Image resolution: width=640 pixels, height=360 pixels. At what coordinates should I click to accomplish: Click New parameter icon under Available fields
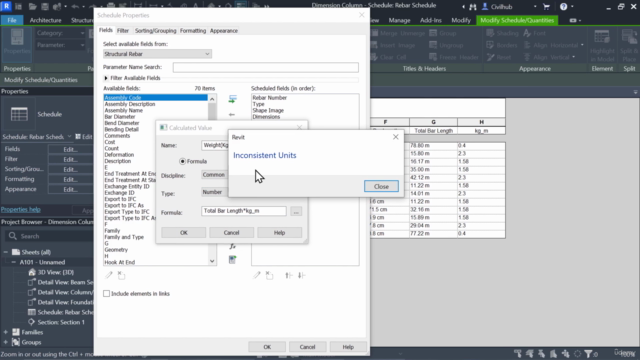tap(121, 275)
